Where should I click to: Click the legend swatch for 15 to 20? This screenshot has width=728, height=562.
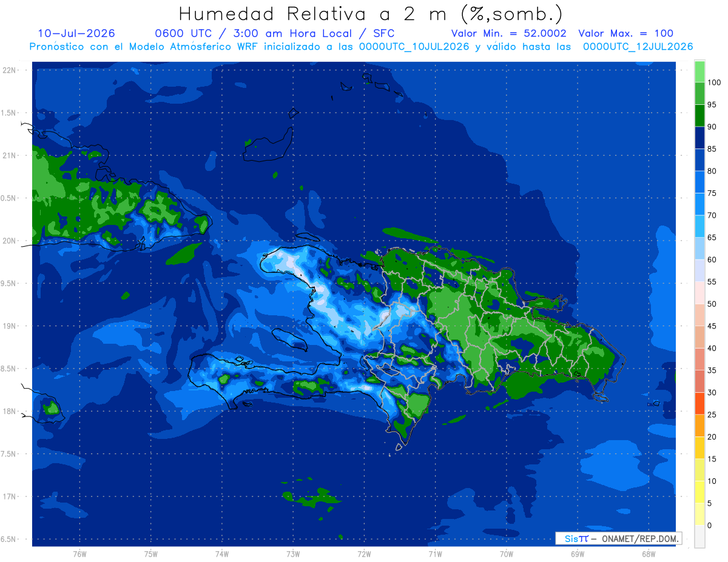coord(699,447)
